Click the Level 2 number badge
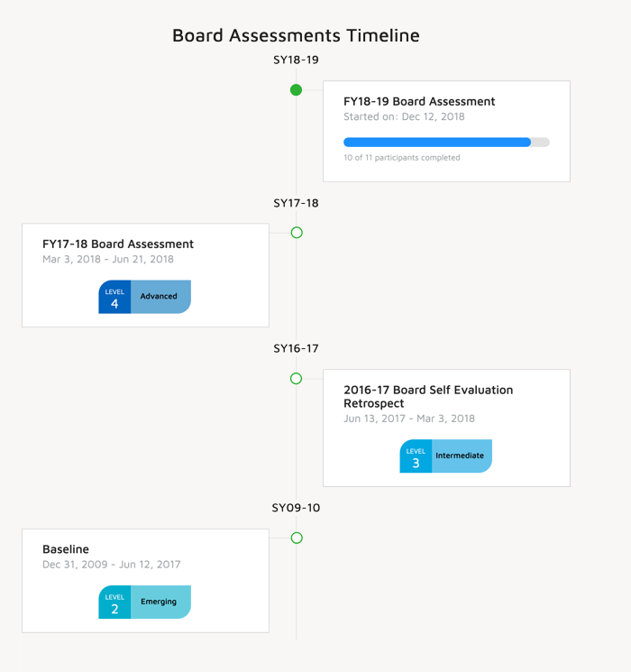 pos(114,603)
